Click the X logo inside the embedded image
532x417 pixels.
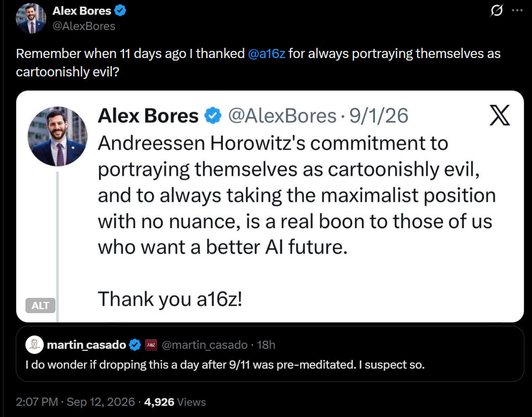[500, 116]
